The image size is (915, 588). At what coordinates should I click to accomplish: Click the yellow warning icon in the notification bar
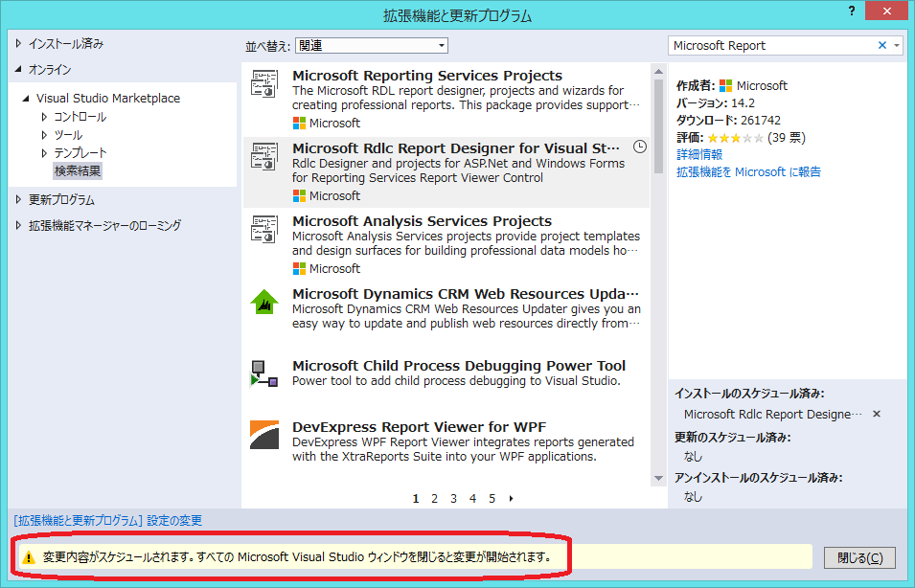[29, 557]
